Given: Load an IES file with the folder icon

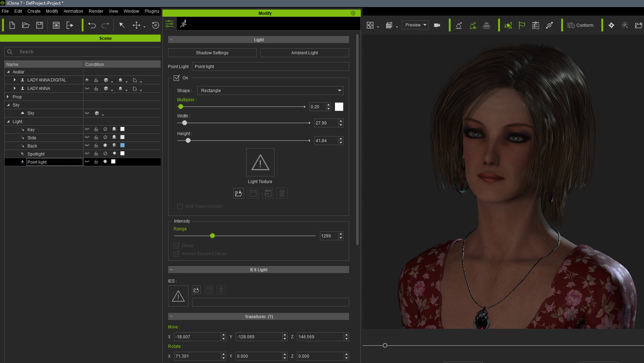Looking at the screenshot, I should 196,290.
